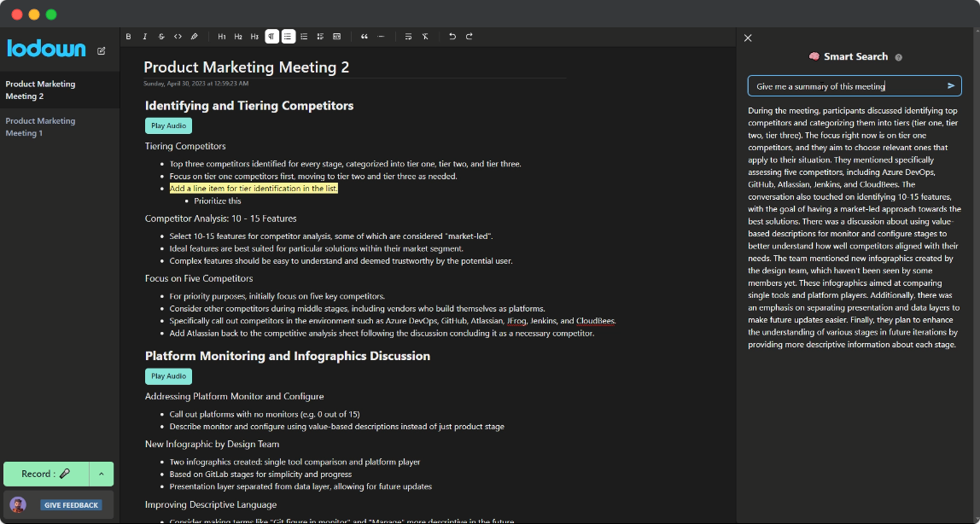This screenshot has width=980, height=524.
Task: Insert a blockquote
Action: pyautogui.click(x=365, y=37)
